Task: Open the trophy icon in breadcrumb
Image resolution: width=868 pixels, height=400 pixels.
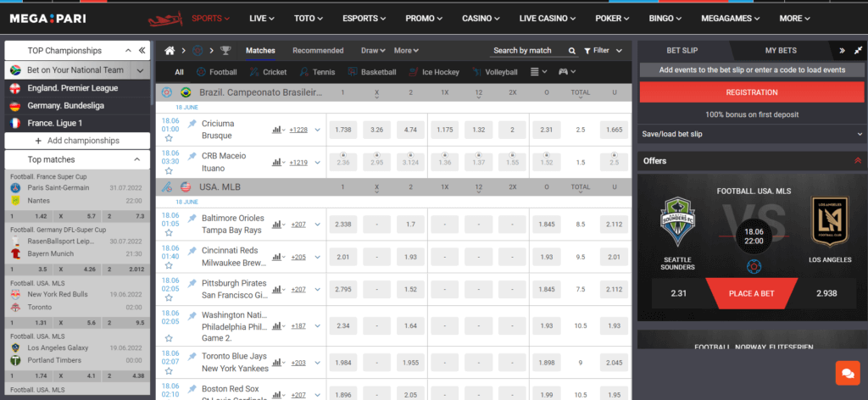Action: click(225, 50)
